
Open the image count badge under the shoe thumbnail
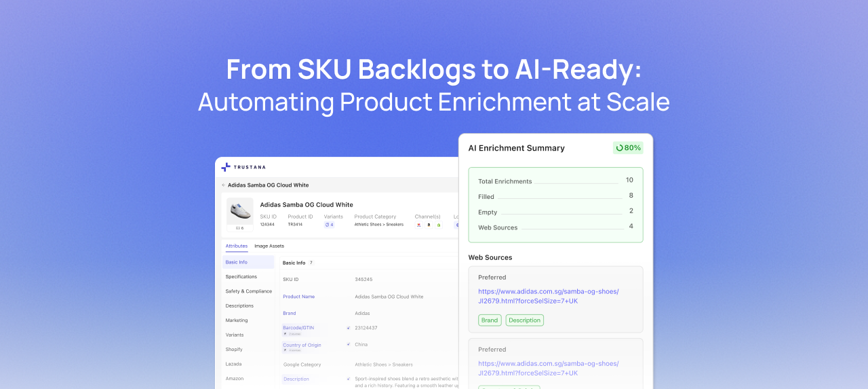pos(240,228)
